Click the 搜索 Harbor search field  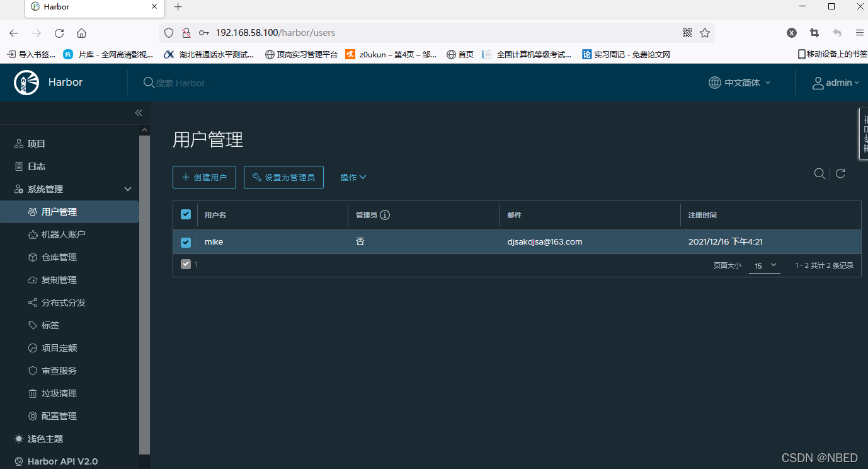coord(184,83)
